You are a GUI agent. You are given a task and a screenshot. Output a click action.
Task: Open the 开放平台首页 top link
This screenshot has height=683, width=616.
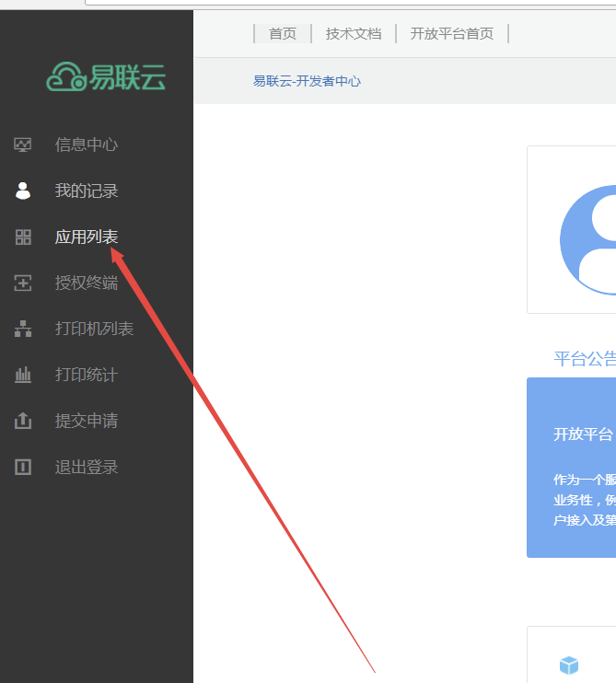[452, 33]
